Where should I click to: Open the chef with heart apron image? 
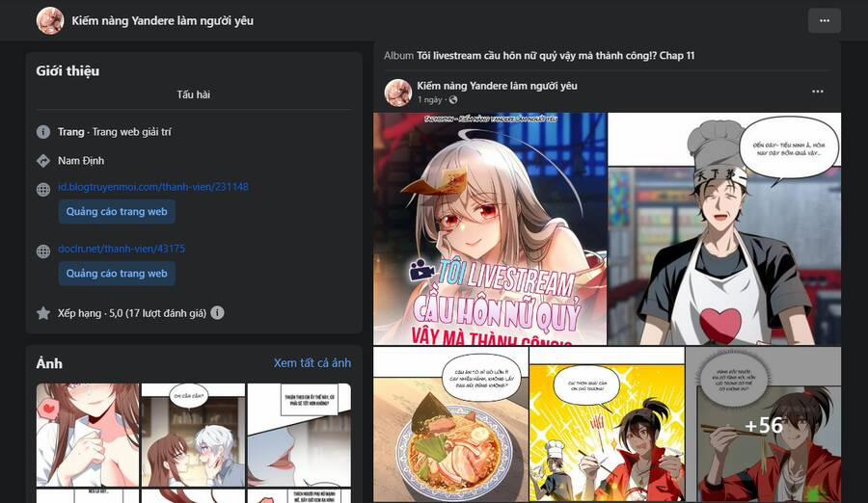click(724, 229)
